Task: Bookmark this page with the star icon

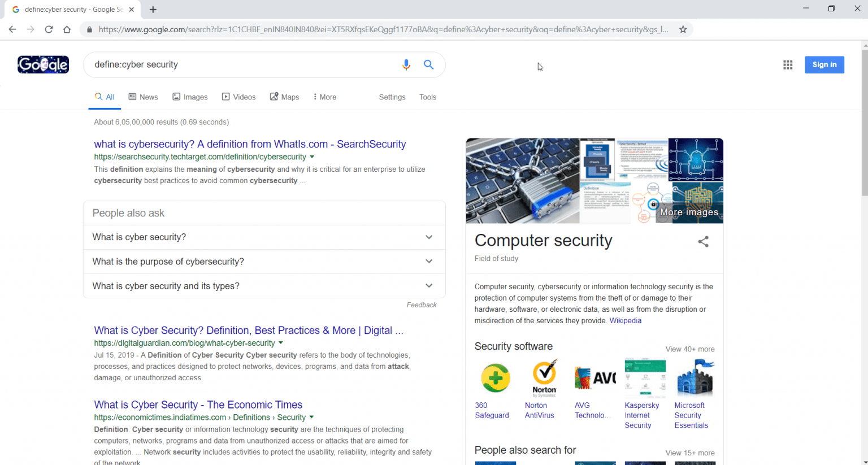Action: (x=683, y=29)
